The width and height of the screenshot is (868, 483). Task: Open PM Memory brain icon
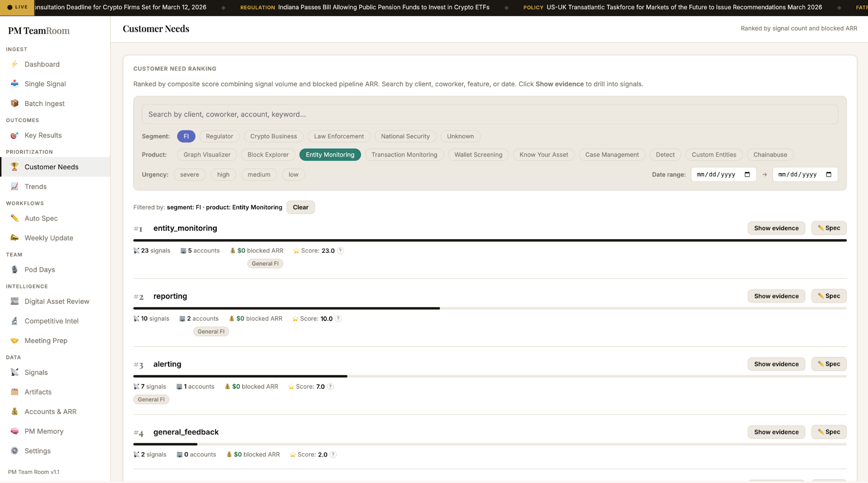pos(14,431)
